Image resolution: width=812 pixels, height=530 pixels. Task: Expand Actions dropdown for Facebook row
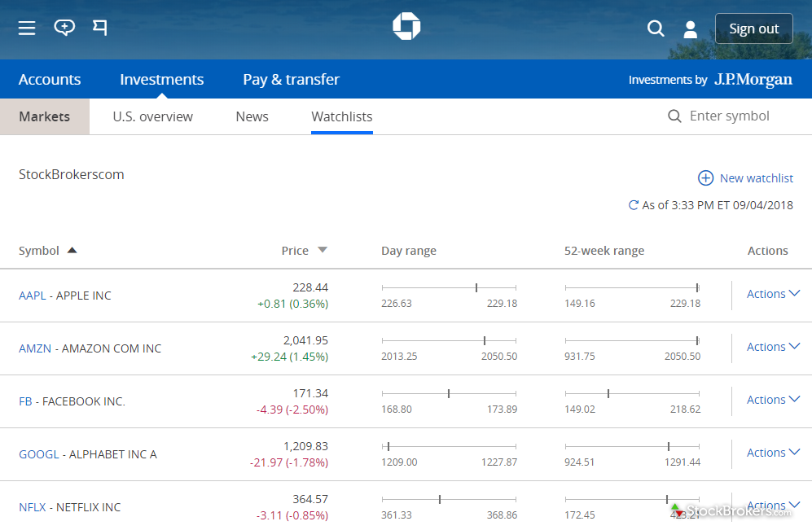[773, 400]
